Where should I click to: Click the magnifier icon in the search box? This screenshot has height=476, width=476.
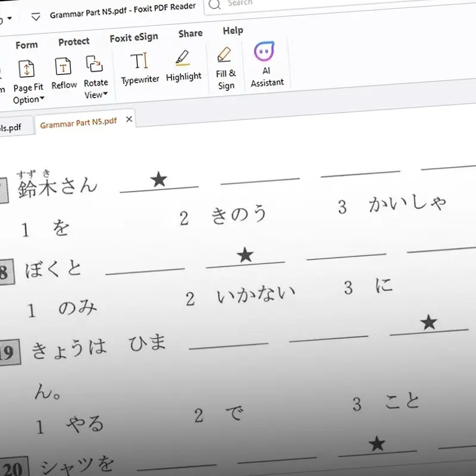point(215,5)
